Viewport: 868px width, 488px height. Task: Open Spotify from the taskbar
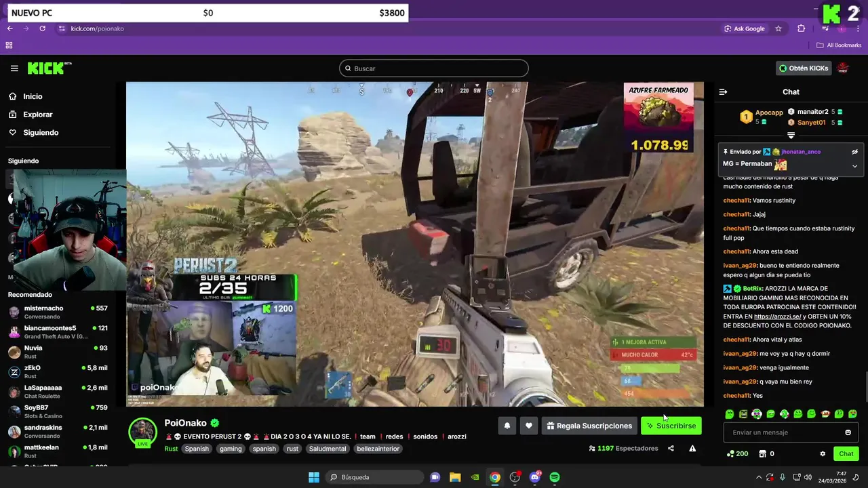click(x=555, y=477)
